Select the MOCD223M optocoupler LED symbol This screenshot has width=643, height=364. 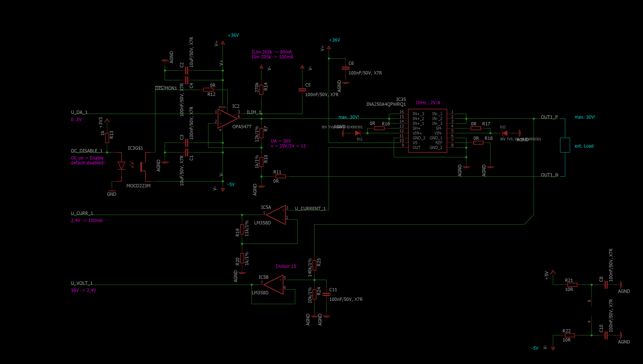pos(121,166)
